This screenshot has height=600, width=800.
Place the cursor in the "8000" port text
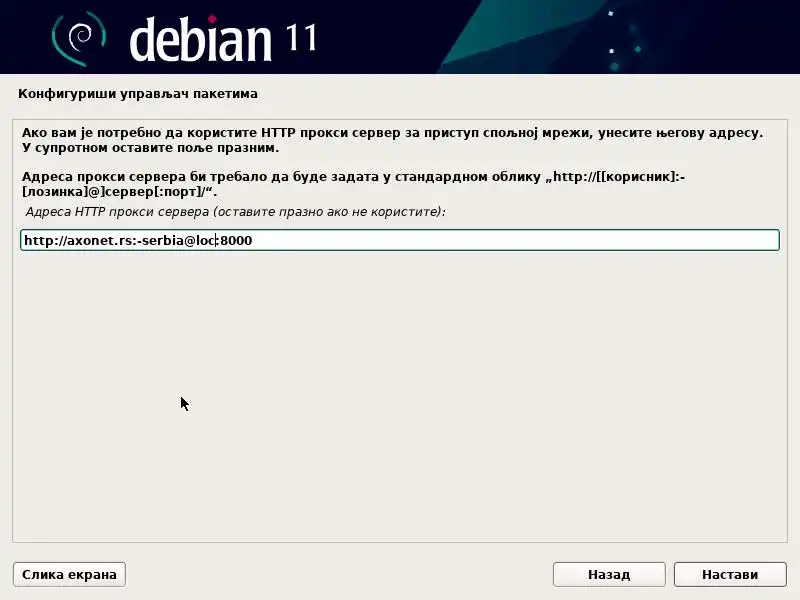click(236, 240)
